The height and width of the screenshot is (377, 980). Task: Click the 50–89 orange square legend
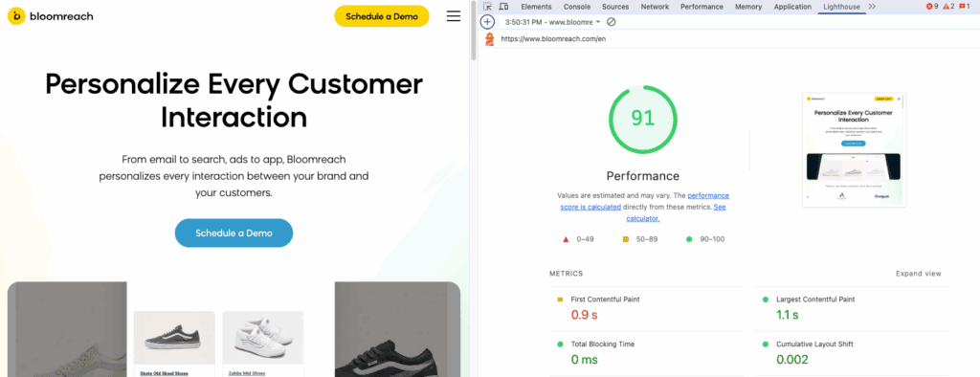[640, 239]
